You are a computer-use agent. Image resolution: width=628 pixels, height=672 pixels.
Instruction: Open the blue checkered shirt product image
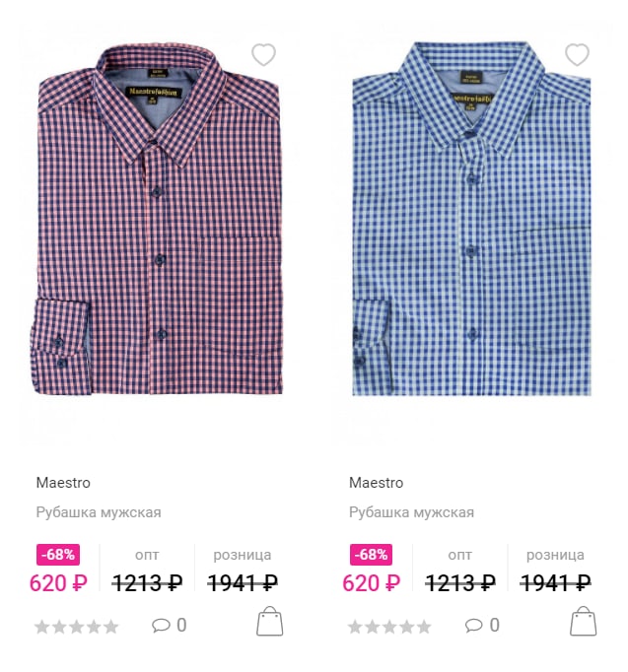pos(471,219)
